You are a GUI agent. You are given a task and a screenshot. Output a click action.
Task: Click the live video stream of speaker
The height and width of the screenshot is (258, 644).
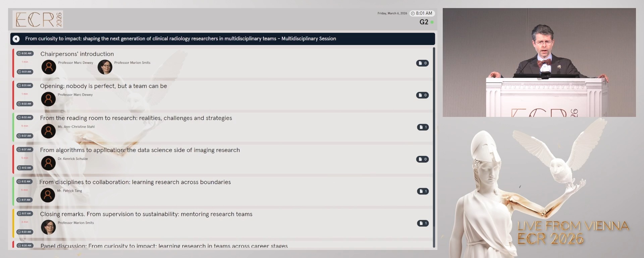[x=539, y=62]
